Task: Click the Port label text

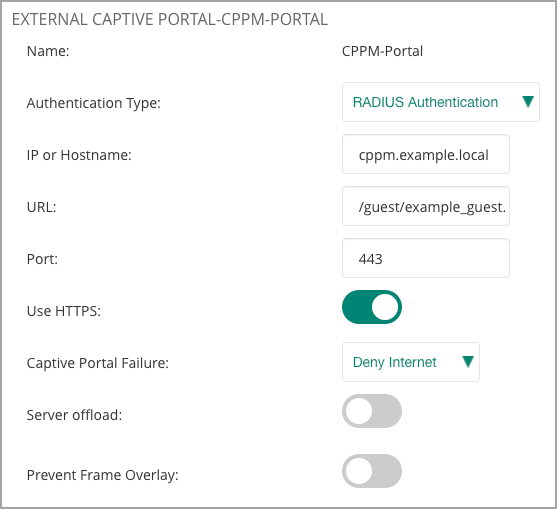Action: (42, 259)
